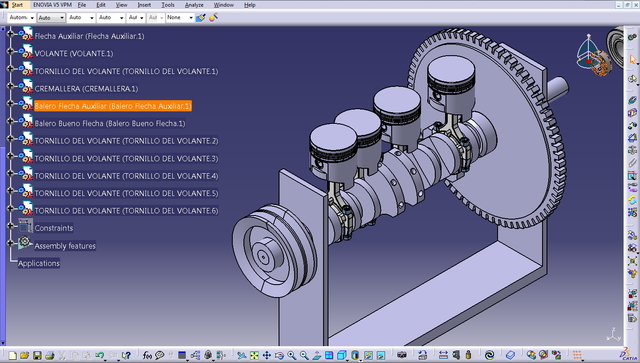The width and height of the screenshot is (640, 363).
Task: Open the Analyze menu
Action: click(x=194, y=5)
